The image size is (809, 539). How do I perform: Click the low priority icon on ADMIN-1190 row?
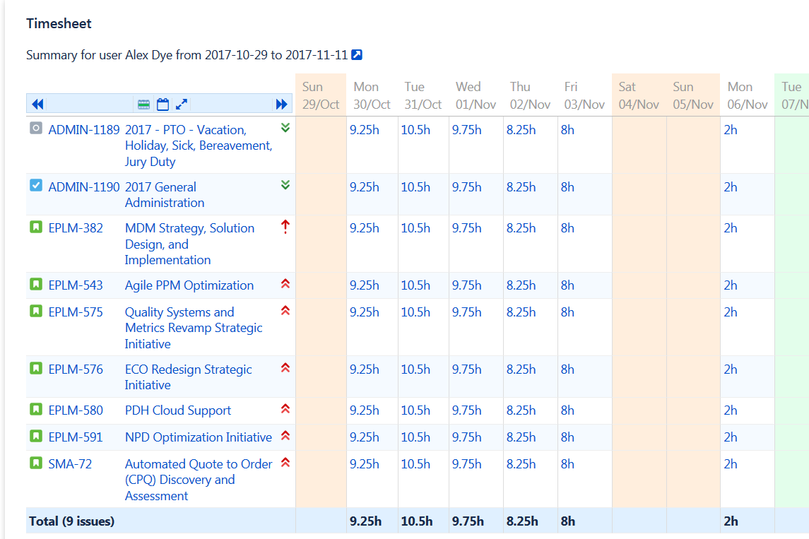click(x=285, y=185)
